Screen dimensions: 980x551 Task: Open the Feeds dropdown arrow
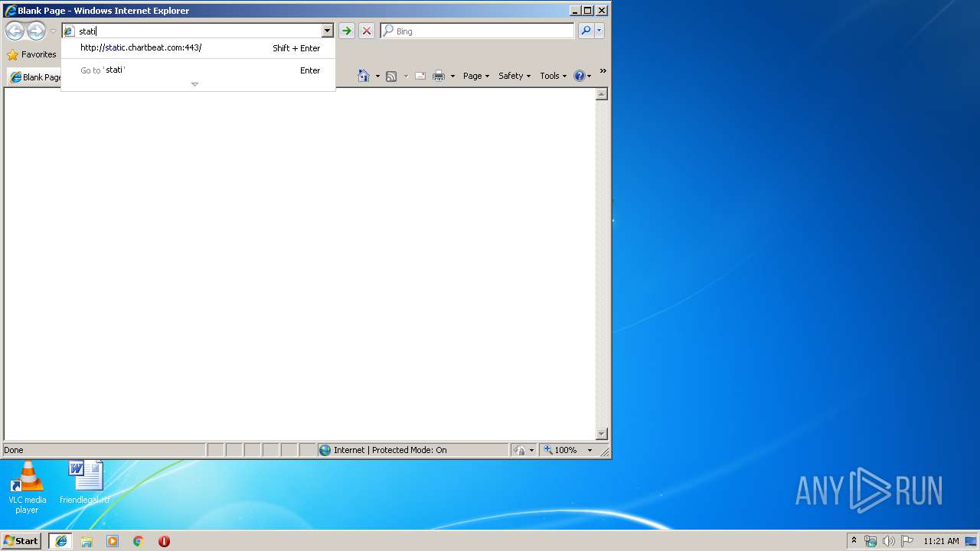click(406, 76)
